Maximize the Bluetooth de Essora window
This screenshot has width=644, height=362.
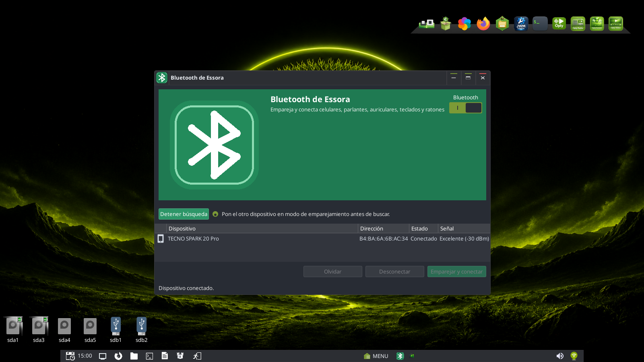468,78
